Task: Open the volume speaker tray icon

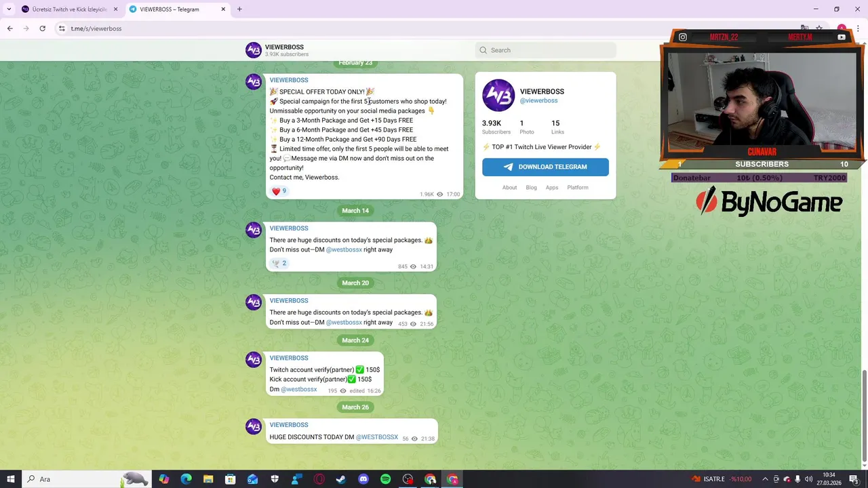Action: (808, 479)
